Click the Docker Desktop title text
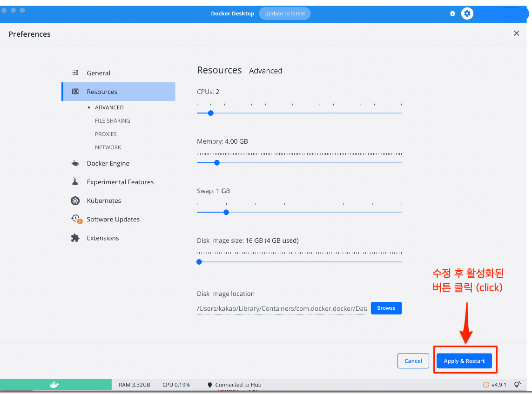 [232, 13]
